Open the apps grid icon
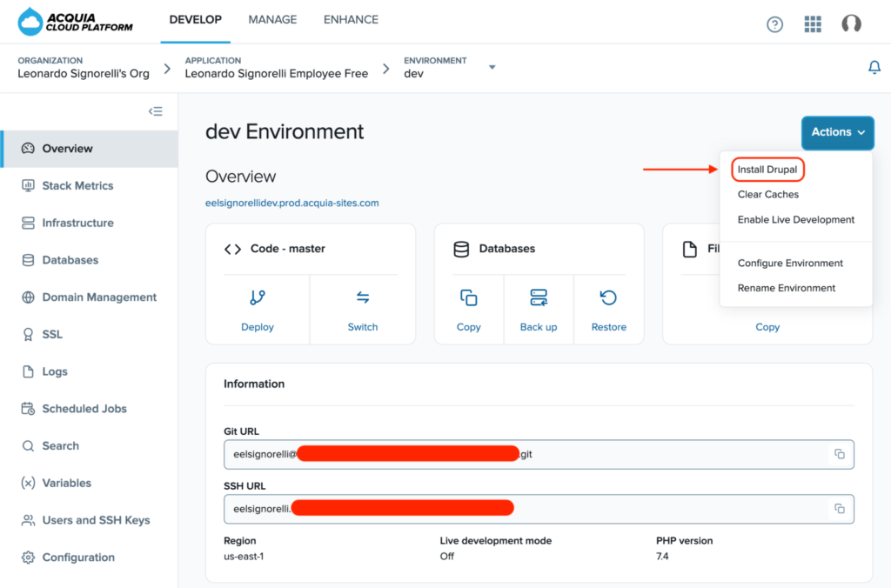Screen dimensions: 891x588 click(813, 23)
